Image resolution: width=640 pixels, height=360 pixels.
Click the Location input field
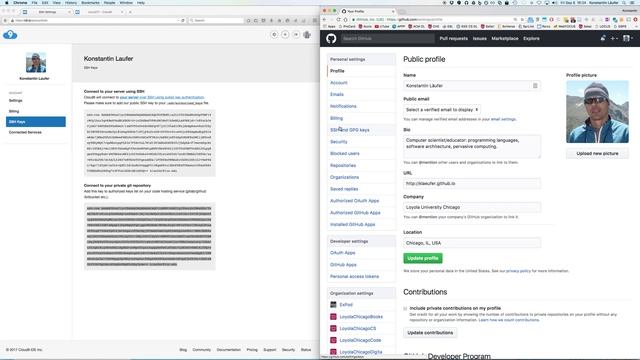tap(472, 243)
